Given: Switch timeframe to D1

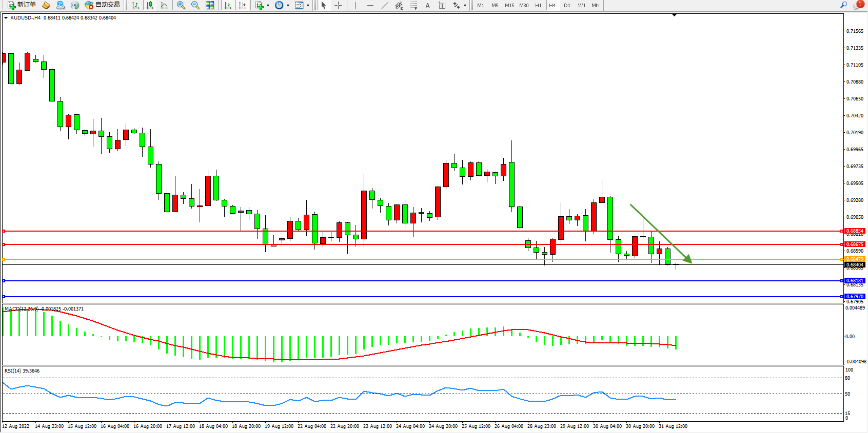Looking at the screenshot, I should (567, 5).
